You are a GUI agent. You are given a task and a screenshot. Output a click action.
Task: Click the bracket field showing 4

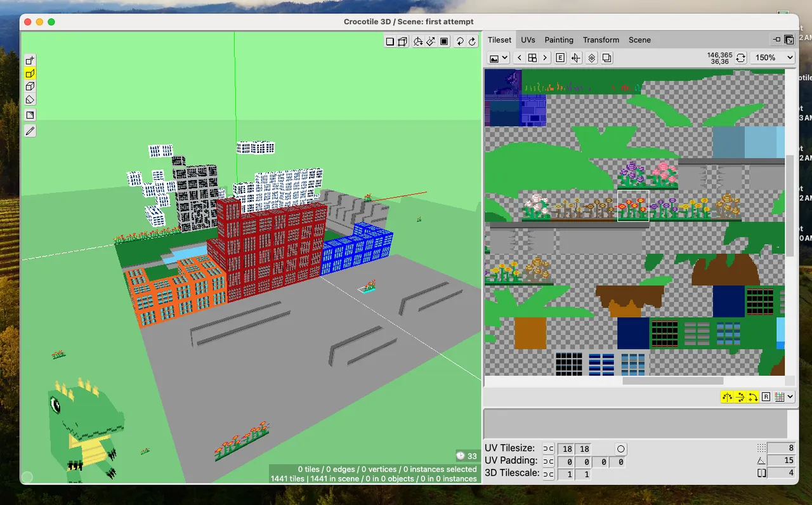pos(782,473)
